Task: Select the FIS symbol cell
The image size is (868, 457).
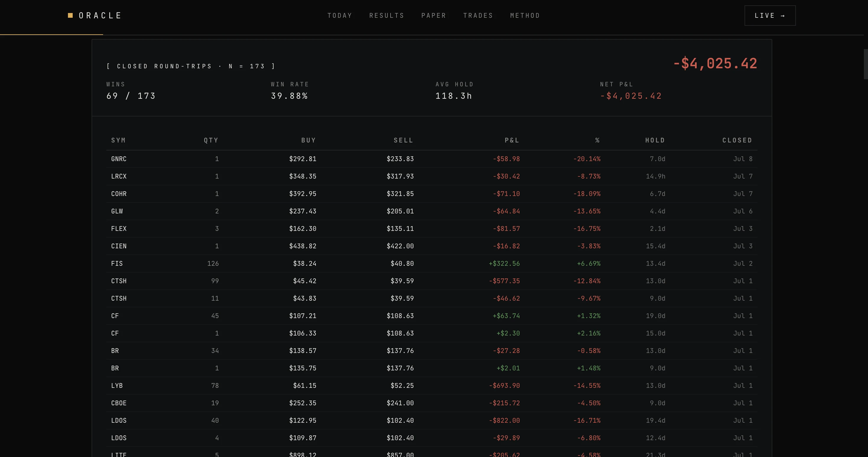Action: pyautogui.click(x=117, y=264)
